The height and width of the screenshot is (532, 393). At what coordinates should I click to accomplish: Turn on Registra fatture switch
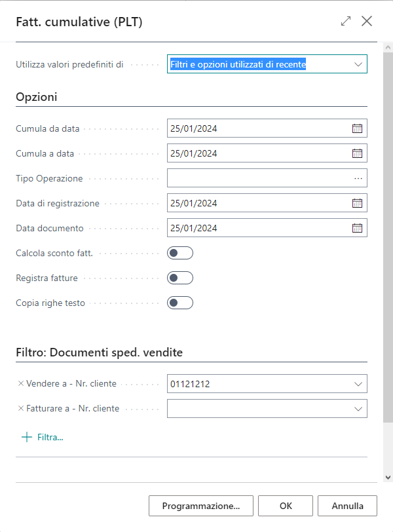[180, 278]
